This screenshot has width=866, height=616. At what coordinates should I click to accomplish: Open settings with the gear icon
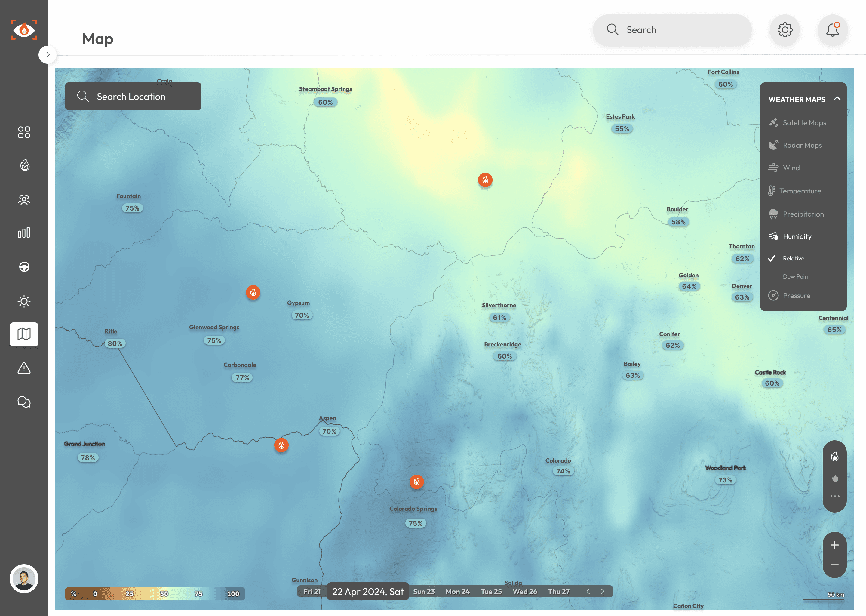785,30
